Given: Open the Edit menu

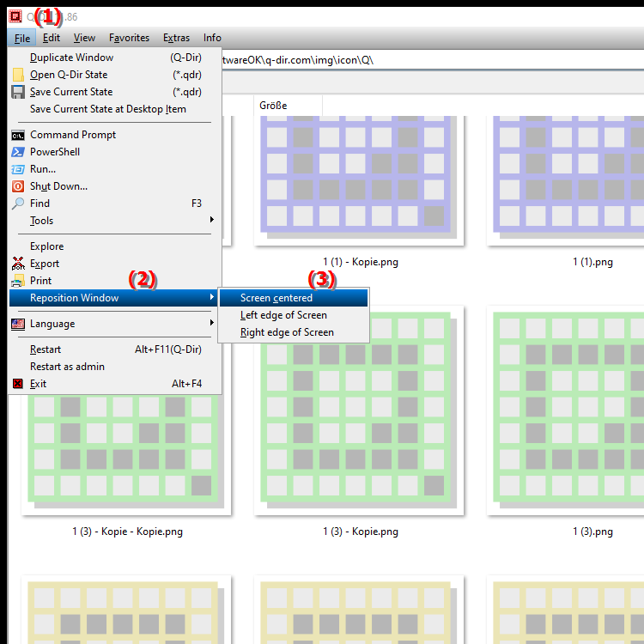Looking at the screenshot, I should [x=52, y=38].
